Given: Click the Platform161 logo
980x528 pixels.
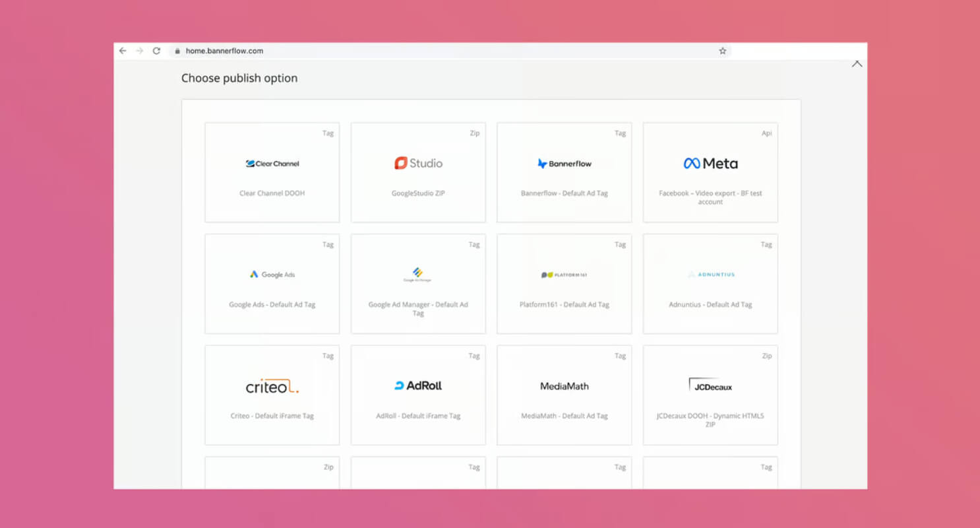Looking at the screenshot, I should 564,275.
